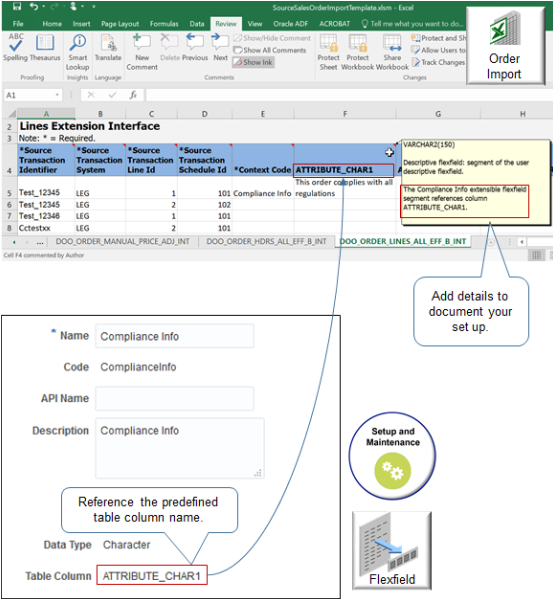Select the *Context Code header cell
Image resolution: width=554 pixels, height=600 pixels.
[x=263, y=160]
